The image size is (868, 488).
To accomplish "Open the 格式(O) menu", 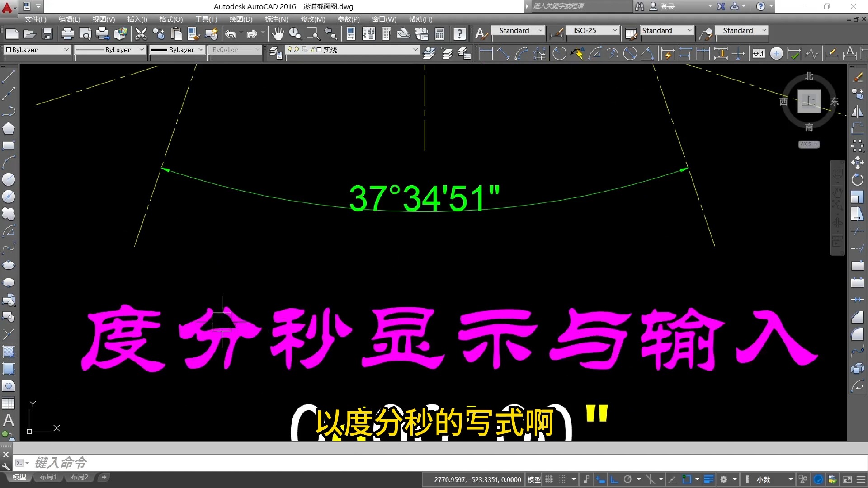I will [170, 19].
